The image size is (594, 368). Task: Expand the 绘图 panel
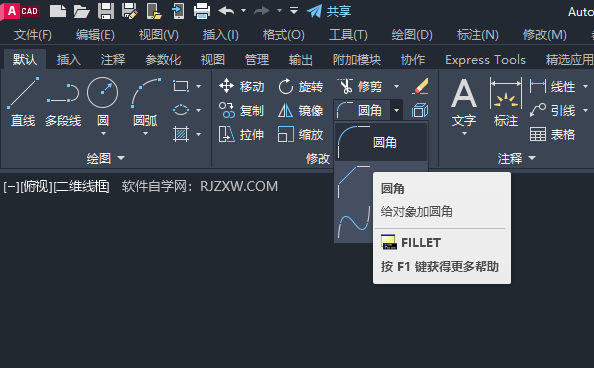105,158
